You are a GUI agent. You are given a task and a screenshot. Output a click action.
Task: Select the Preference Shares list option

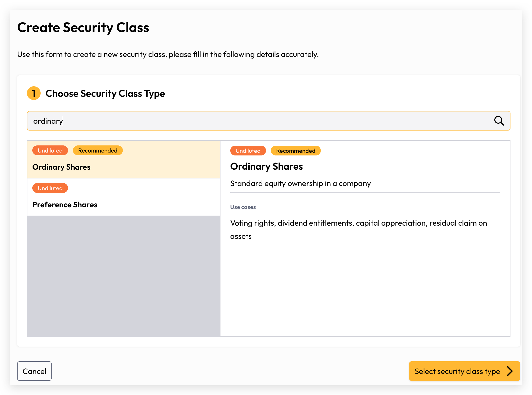tap(124, 197)
